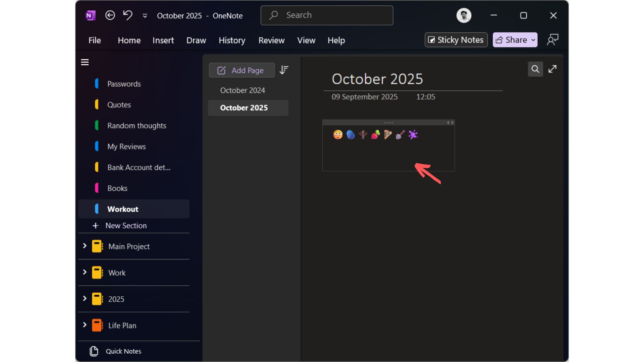This screenshot has height=362, width=644.
Task: Open the Insert tab
Action: (x=163, y=40)
